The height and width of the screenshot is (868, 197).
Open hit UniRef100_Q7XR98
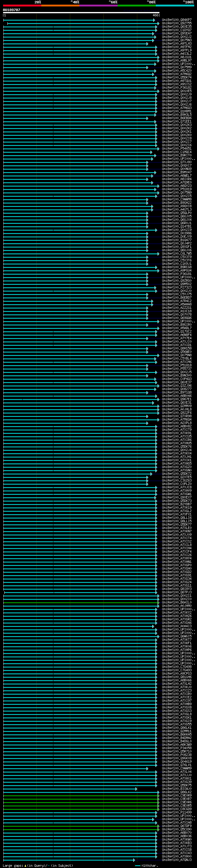pos(177,416)
